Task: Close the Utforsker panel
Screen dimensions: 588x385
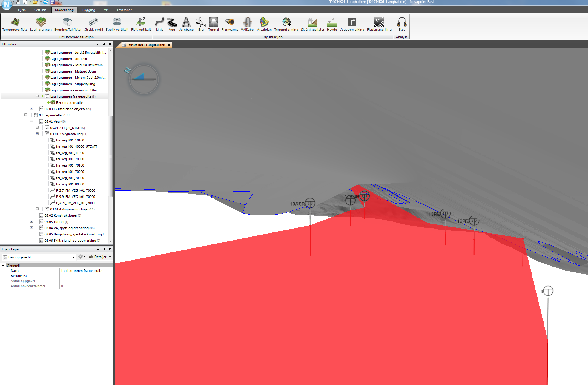Action: tap(110, 44)
